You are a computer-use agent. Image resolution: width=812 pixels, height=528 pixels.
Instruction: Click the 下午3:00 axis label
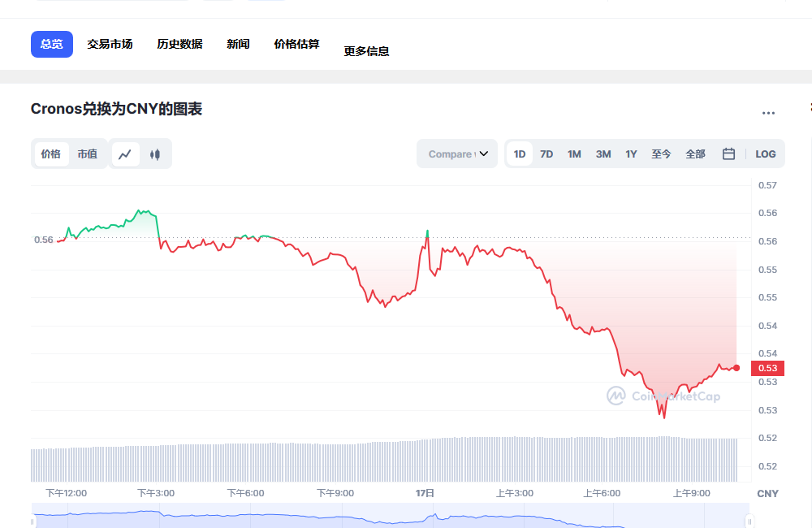point(156,493)
